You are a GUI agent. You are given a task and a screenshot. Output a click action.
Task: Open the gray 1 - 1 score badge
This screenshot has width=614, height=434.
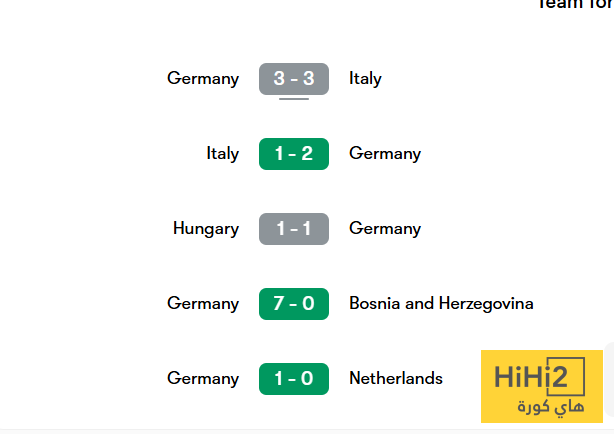point(293,228)
